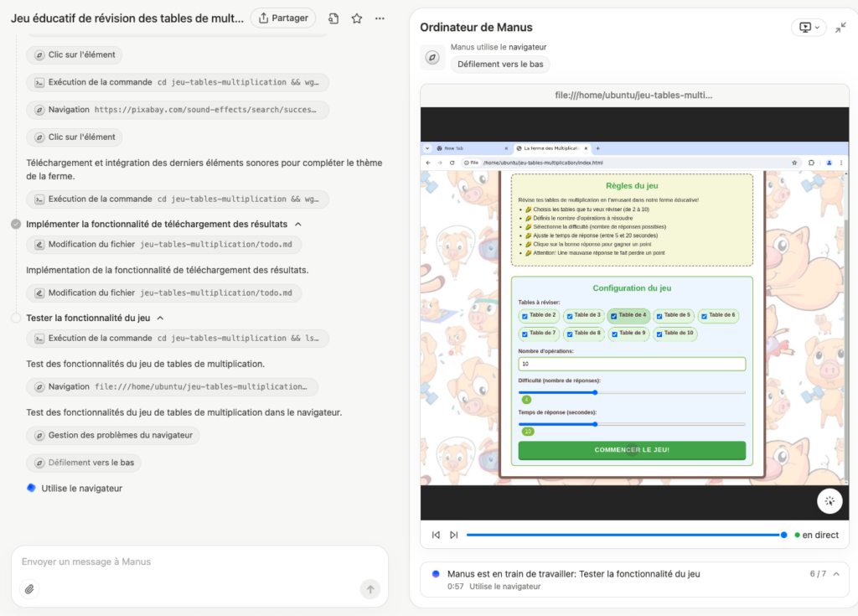Screen dimensions: 858x616
Task: Uncheck the Table de 7 checkbox
Action: [x=525, y=334]
